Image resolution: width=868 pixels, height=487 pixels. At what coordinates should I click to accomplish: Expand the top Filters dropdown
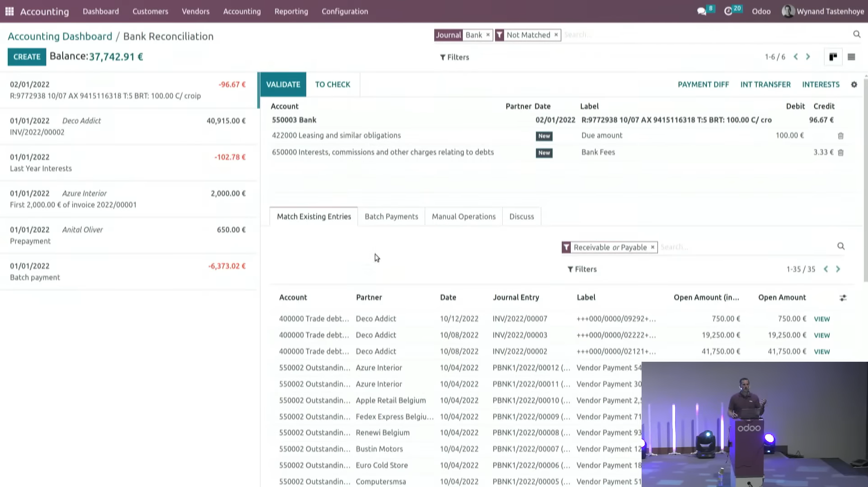pos(455,57)
